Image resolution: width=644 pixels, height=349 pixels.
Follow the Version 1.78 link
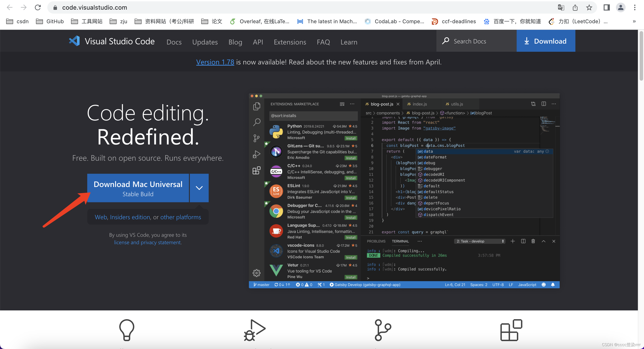[215, 62]
